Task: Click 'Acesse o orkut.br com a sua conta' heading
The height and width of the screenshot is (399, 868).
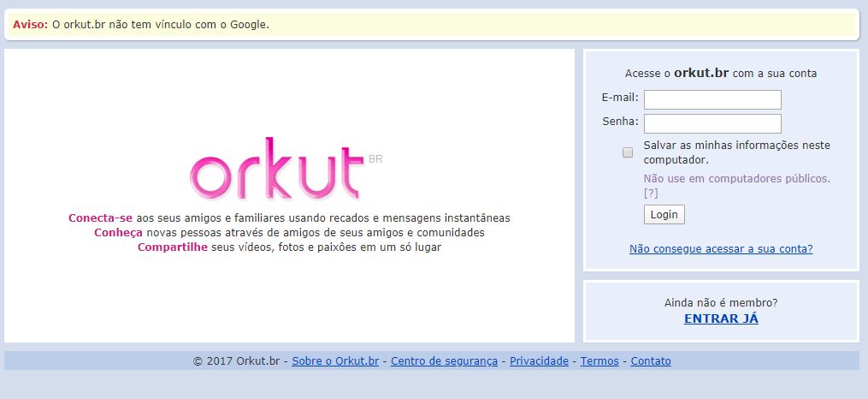Action: [x=721, y=73]
